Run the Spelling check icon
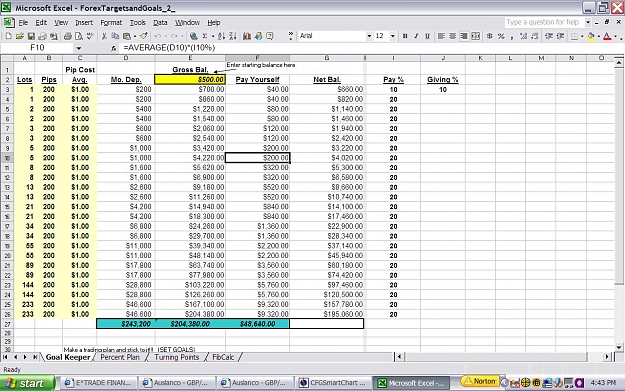This screenshot has width=625, height=391. [90, 36]
